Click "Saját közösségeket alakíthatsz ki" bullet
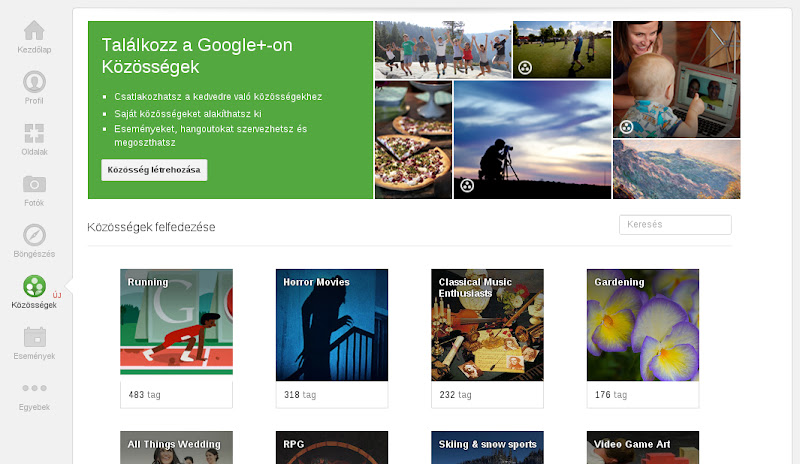800x464 pixels. (x=188, y=114)
